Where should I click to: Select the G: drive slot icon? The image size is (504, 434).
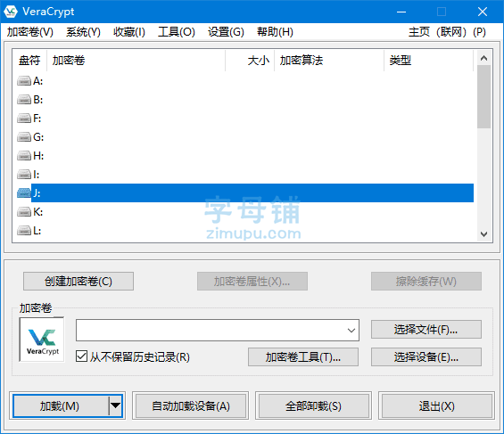point(24,137)
